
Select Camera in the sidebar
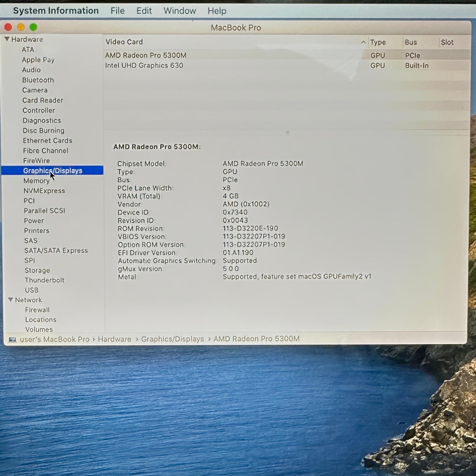(x=35, y=90)
